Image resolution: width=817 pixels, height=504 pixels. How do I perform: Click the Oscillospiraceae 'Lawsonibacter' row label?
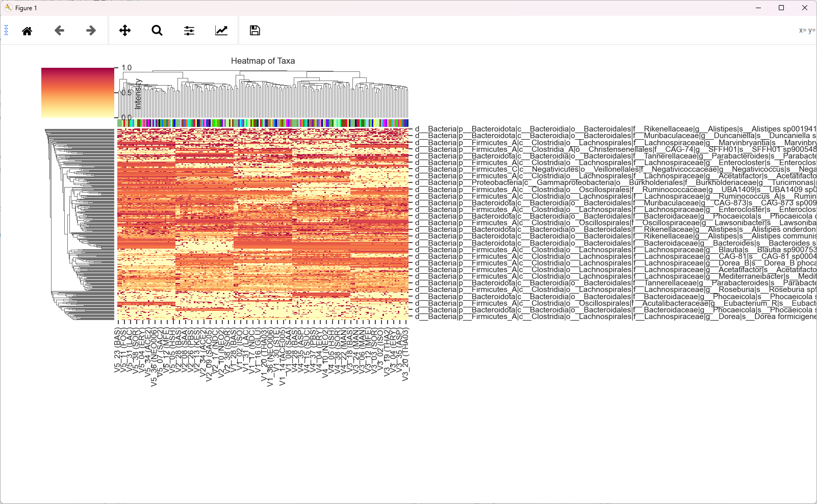(x=616, y=223)
